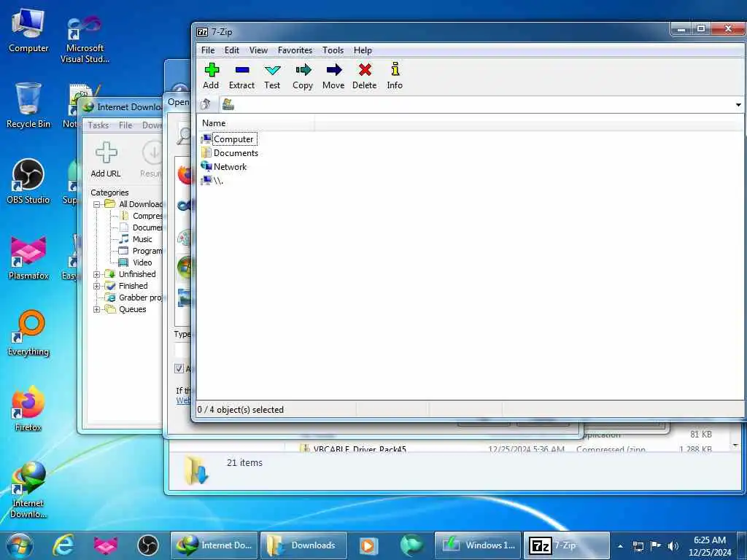The height and width of the screenshot is (560, 747).
Task: Expand the Finished category in IDM
Action: click(x=97, y=286)
